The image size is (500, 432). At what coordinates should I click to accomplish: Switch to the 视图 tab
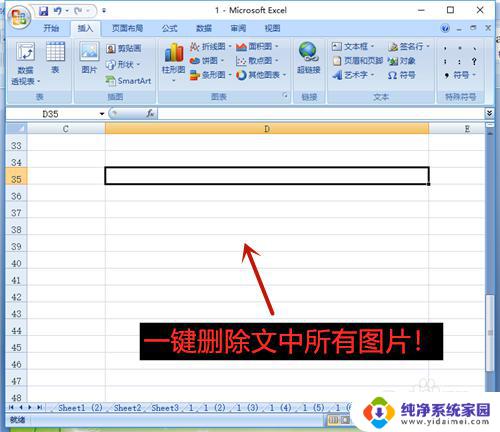click(x=272, y=28)
